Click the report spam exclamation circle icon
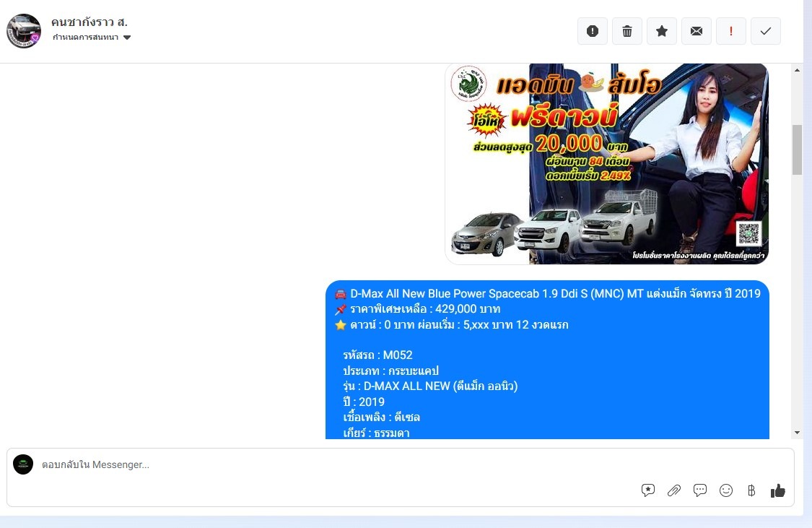 coord(593,31)
